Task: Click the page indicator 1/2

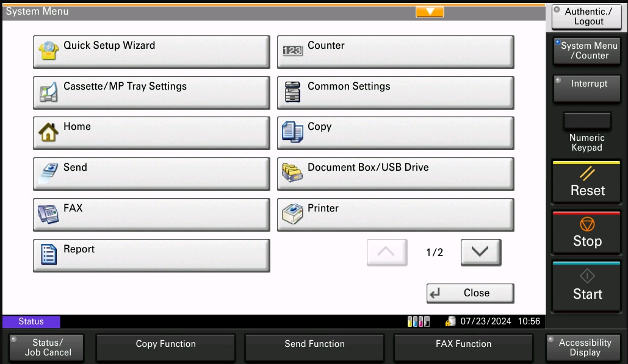Action: point(435,252)
